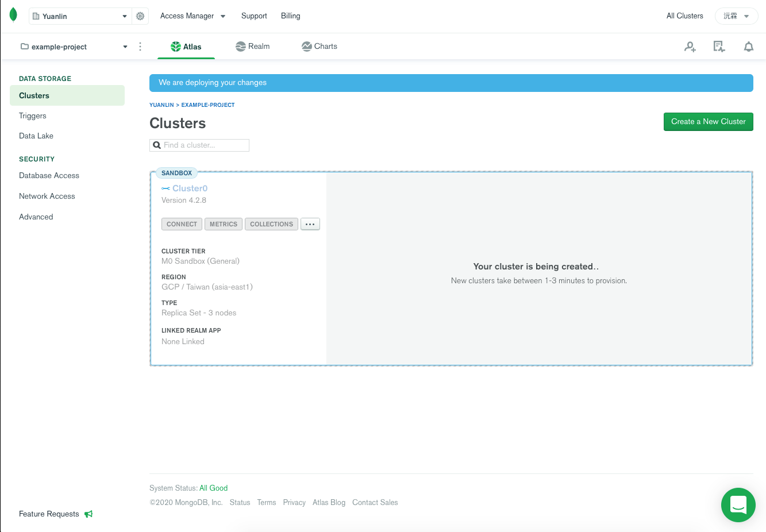Switch to the Charts tab
This screenshot has width=766, height=532.
[x=320, y=47]
